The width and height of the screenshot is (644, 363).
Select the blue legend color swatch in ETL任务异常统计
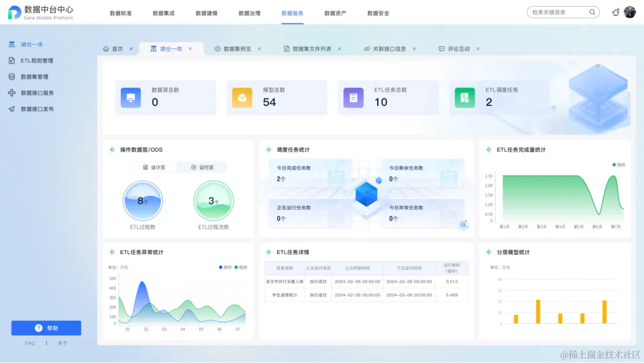point(221,267)
